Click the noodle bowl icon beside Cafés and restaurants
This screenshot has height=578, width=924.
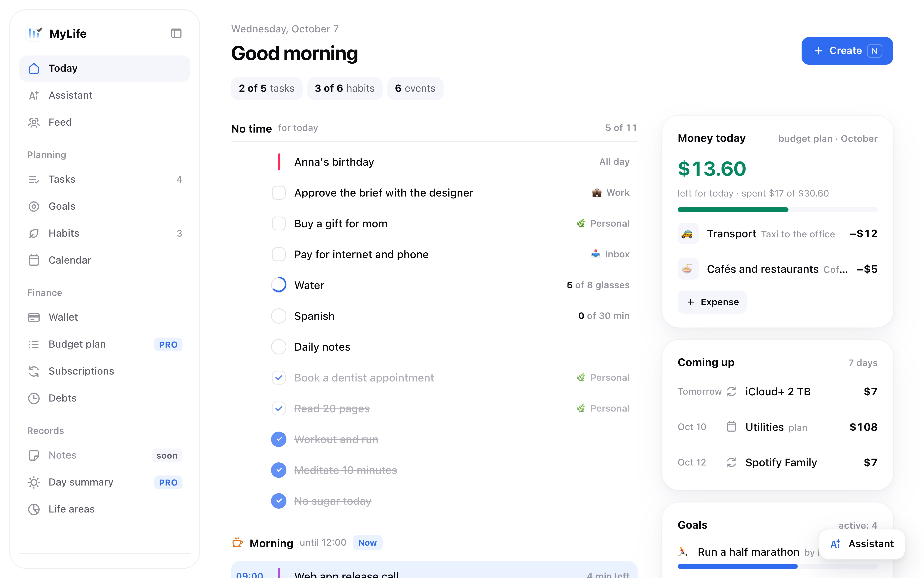(x=688, y=269)
